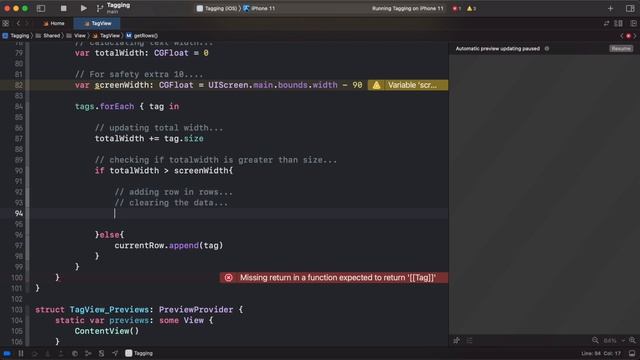Screen dimensions: 640x360
Task: Click the Line 94 Col 17 indicator
Action: [x=601, y=353]
